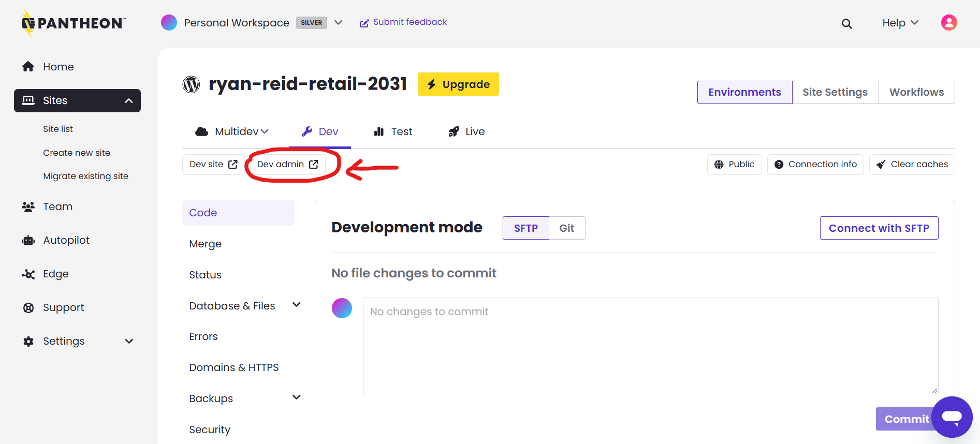Image resolution: width=980 pixels, height=444 pixels.
Task: Select SFTP development mode
Action: coord(525,228)
